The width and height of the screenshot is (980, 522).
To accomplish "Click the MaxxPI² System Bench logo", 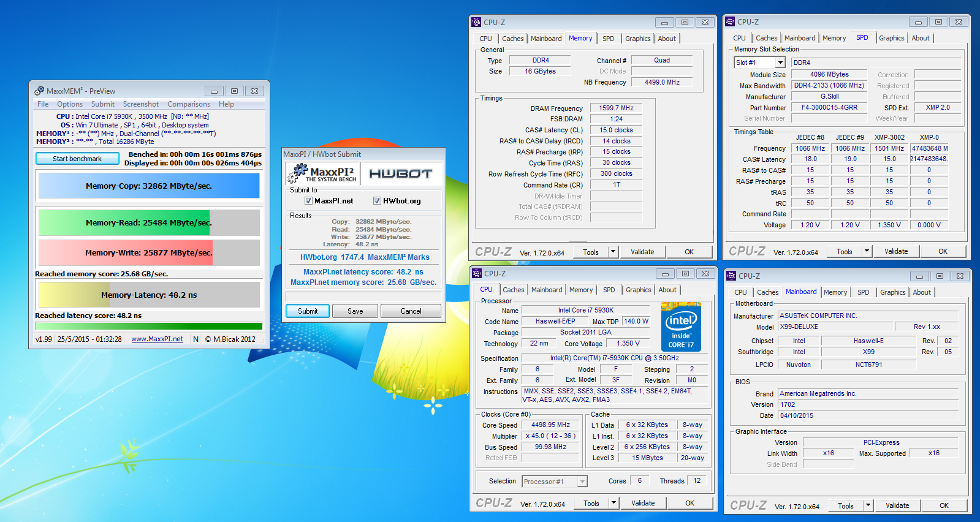I will (x=322, y=173).
